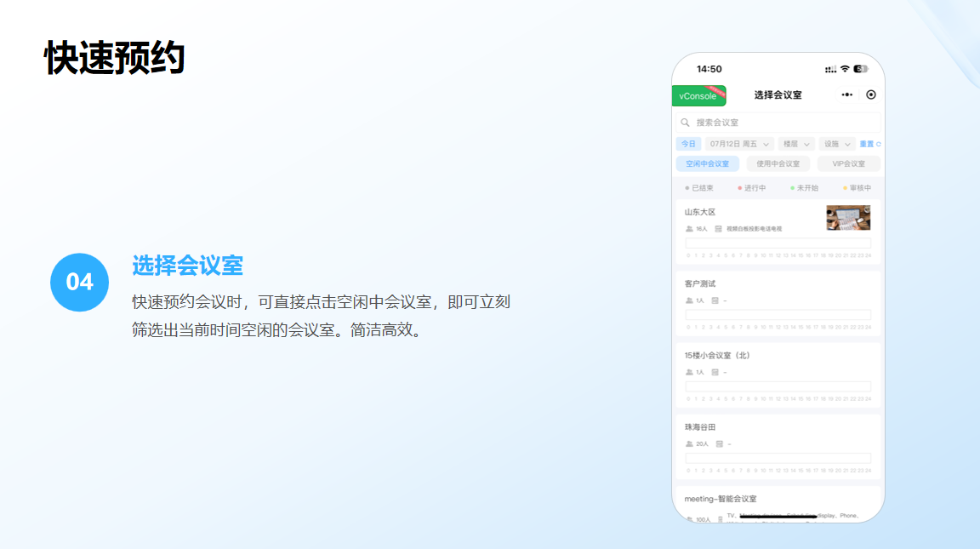Click the 15楼小会议室 time availability bar
Screen dimensions: 980x549
point(778,386)
